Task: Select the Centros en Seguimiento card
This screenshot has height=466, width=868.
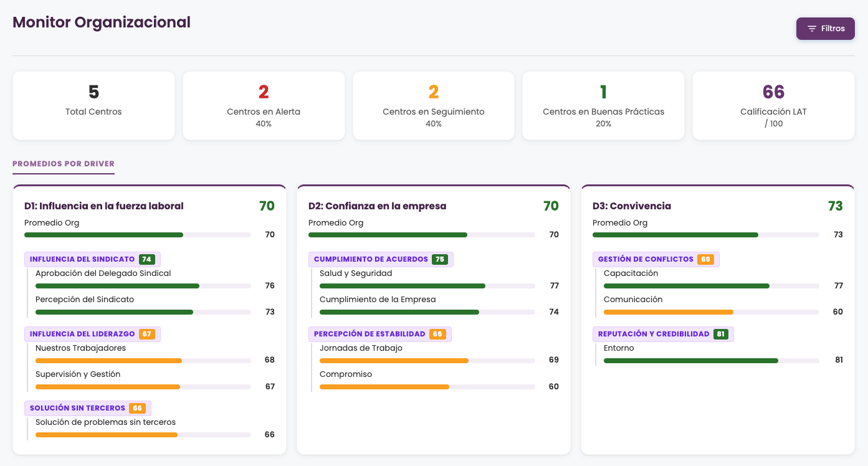Action: pos(434,105)
